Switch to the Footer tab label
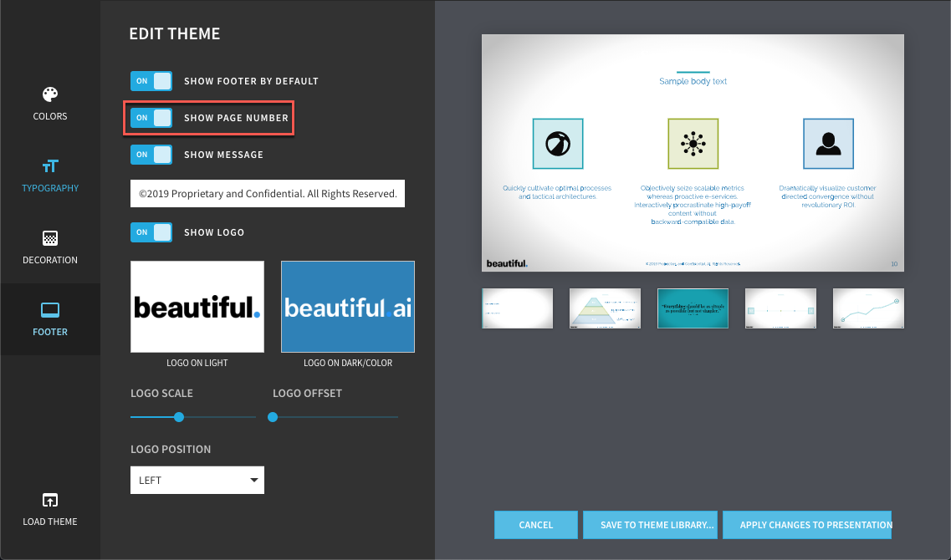This screenshot has height=560, width=951. tap(49, 332)
